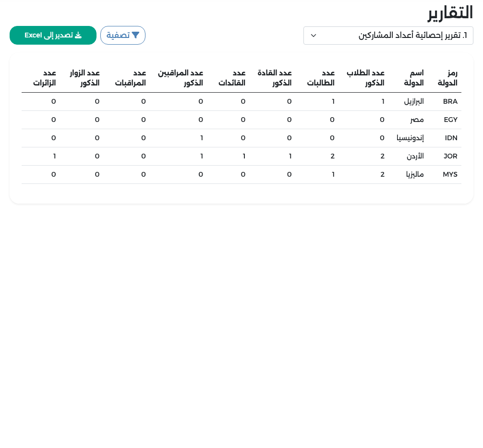Click the country name الأردن
The width and height of the screenshot is (483, 448).
point(415,156)
